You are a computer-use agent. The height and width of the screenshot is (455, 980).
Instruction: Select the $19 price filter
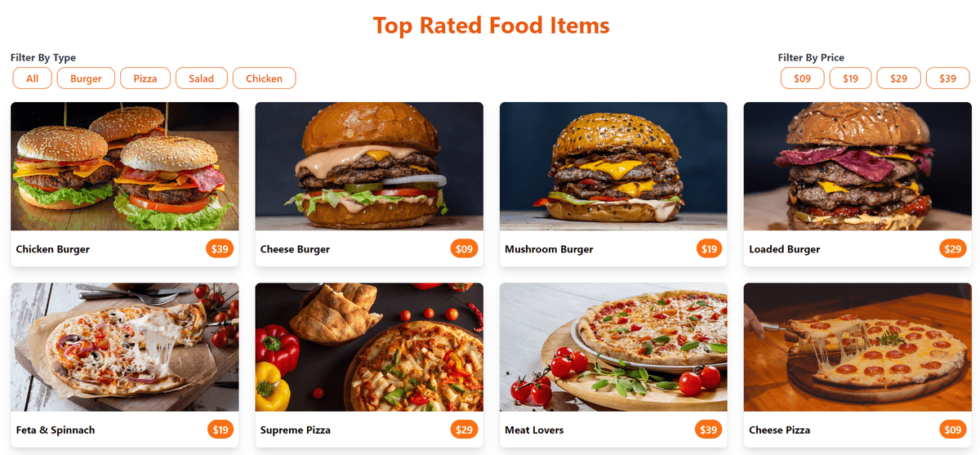click(850, 78)
